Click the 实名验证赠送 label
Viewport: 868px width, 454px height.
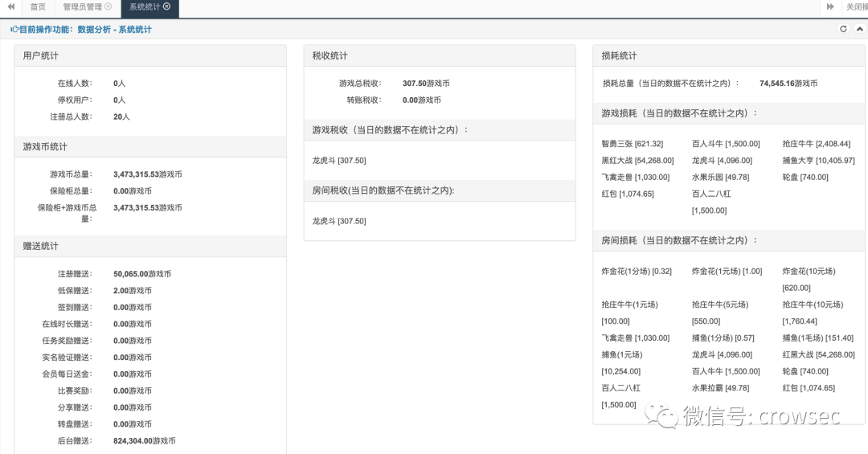[x=67, y=357]
